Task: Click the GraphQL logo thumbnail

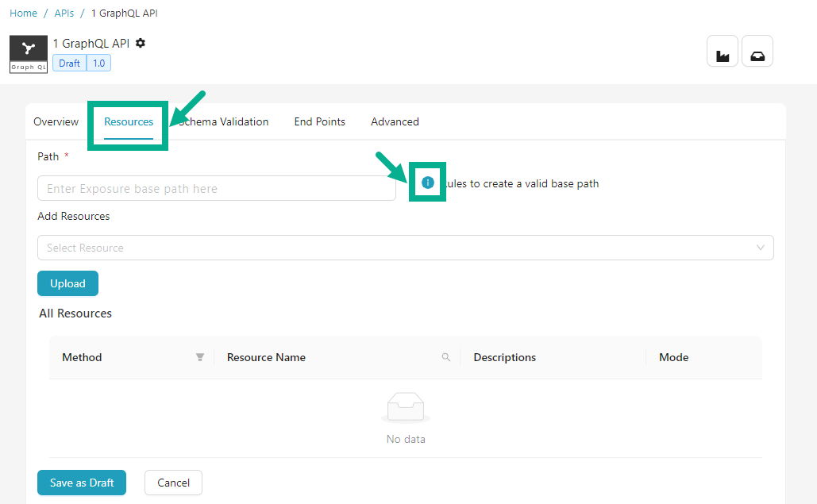Action: (29, 54)
